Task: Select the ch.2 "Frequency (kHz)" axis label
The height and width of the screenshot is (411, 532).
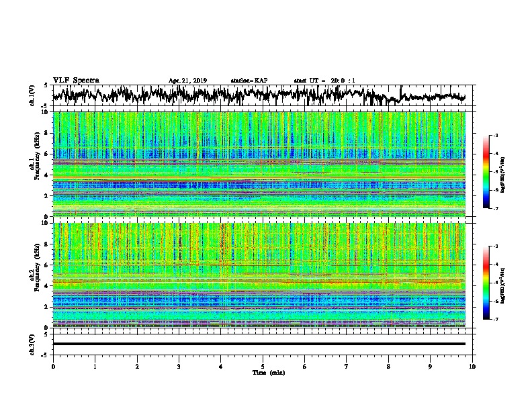Action: pyautogui.click(x=37, y=267)
